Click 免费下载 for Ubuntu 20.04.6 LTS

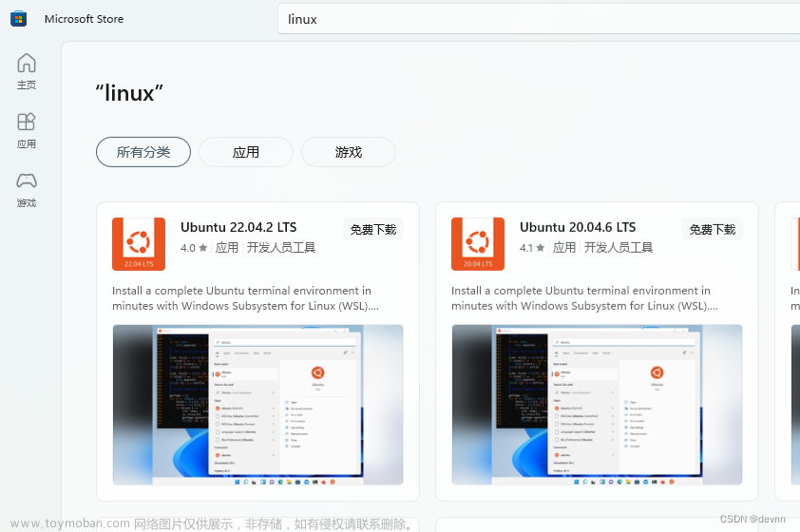713,230
